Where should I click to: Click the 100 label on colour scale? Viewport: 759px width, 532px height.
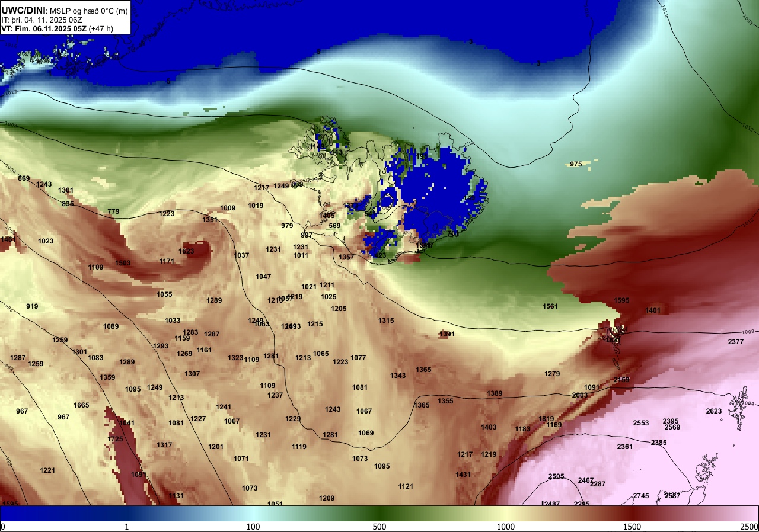[253, 527]
